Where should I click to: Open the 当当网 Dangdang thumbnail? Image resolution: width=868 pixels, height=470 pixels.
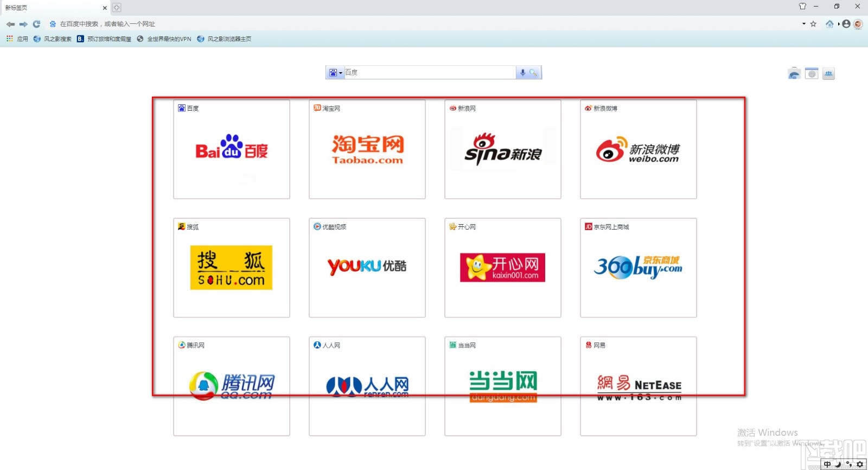click(x=503, y=386)
